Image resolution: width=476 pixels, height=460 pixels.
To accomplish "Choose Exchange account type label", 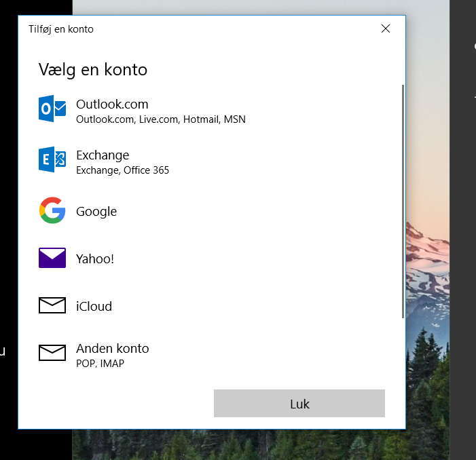I will point(103,155).
